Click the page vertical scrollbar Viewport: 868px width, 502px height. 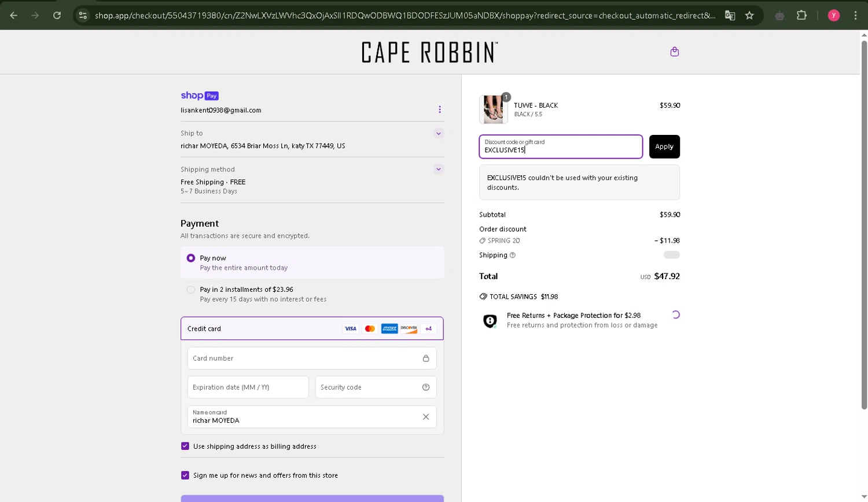(864, 225)
